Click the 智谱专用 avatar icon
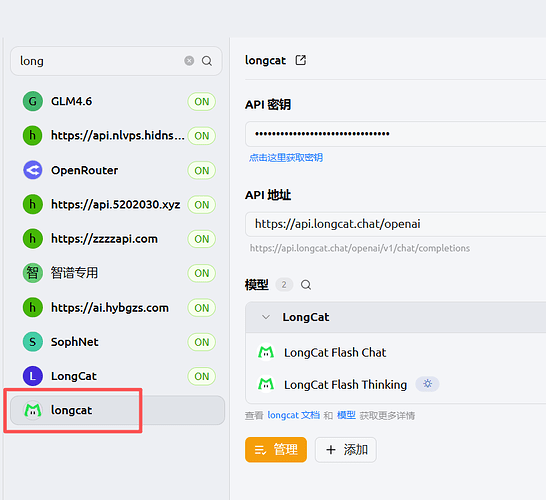 point(33,273)
